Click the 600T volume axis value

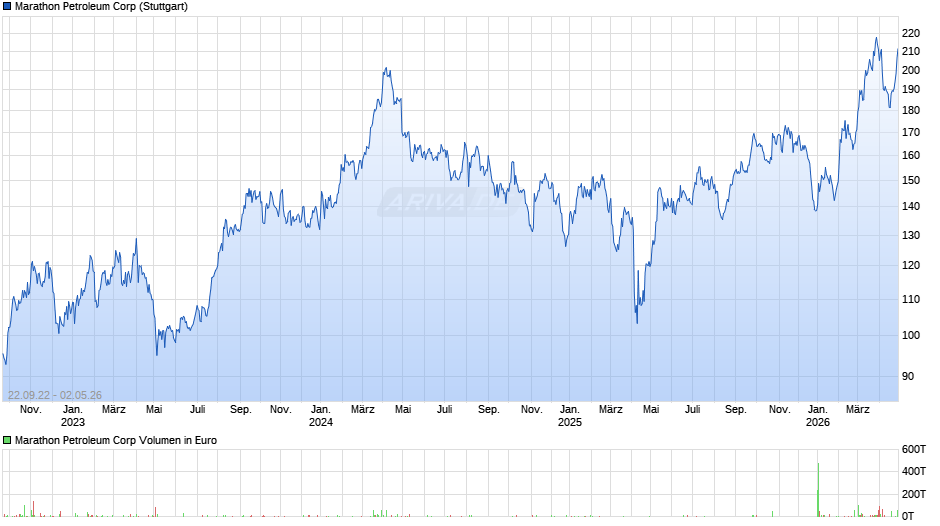point(914,449)
